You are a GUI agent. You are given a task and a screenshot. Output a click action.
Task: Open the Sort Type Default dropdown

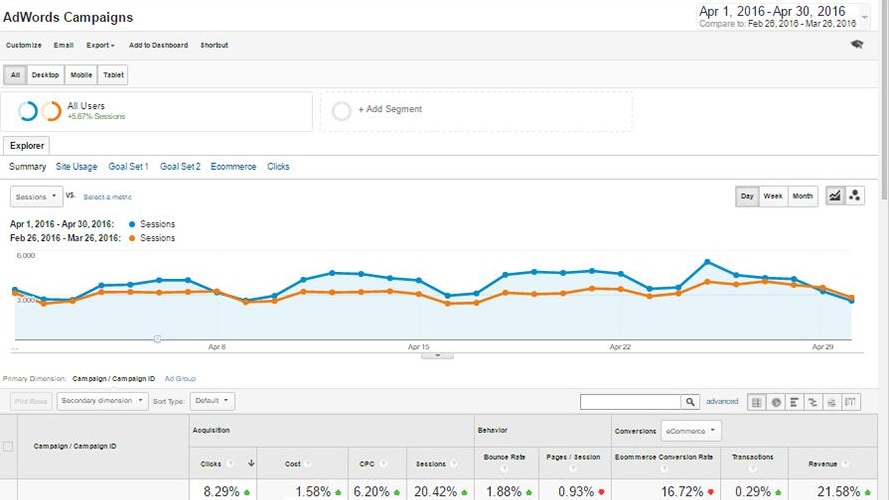[x=212, y=401]
